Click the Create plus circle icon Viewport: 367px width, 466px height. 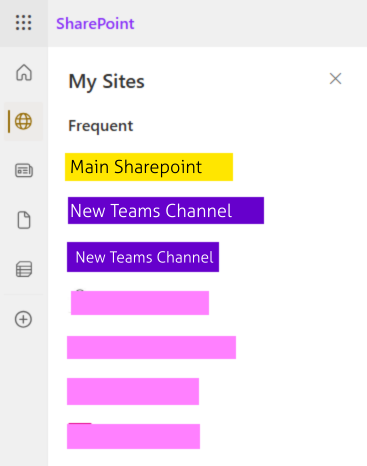click(x=24, y=319)
